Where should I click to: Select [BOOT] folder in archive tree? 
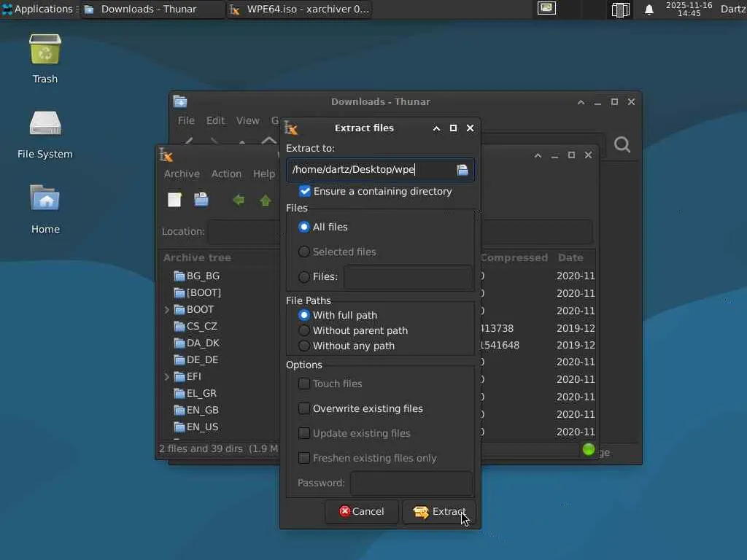(197, 293)
